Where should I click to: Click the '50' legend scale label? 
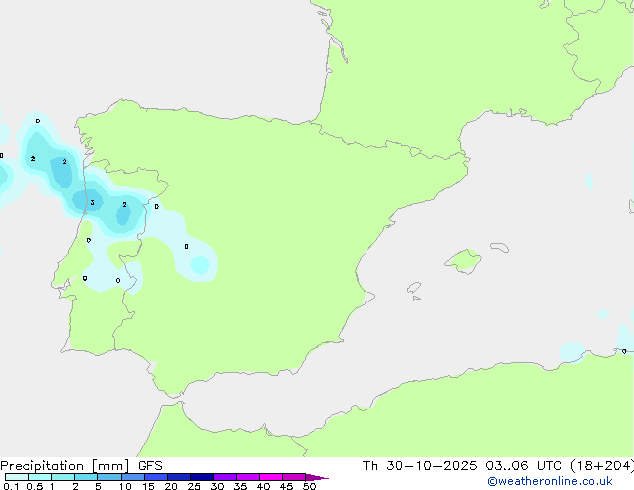tap(309, 486)
